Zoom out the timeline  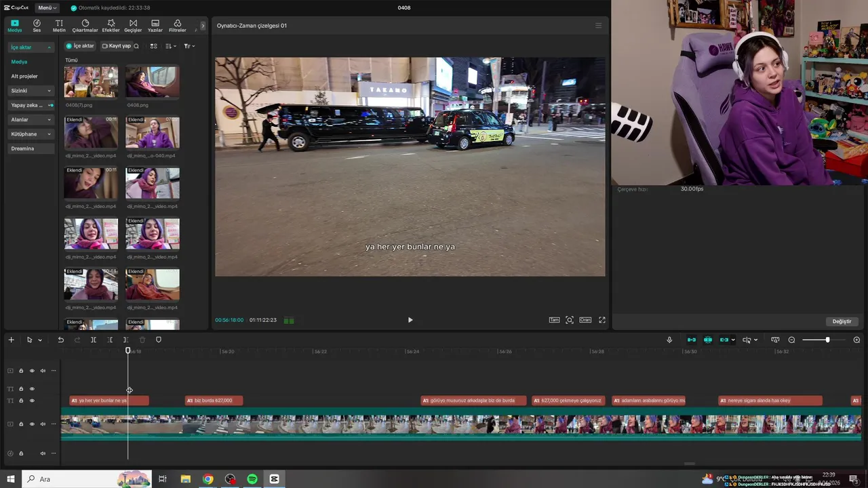(x=791, y=340)
